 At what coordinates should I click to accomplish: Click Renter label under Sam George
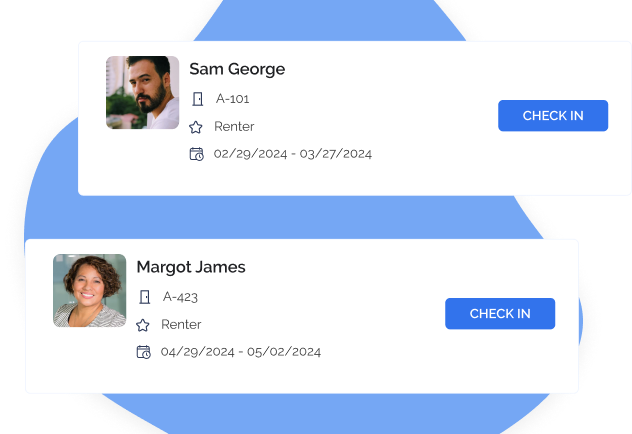coord(234,127)
